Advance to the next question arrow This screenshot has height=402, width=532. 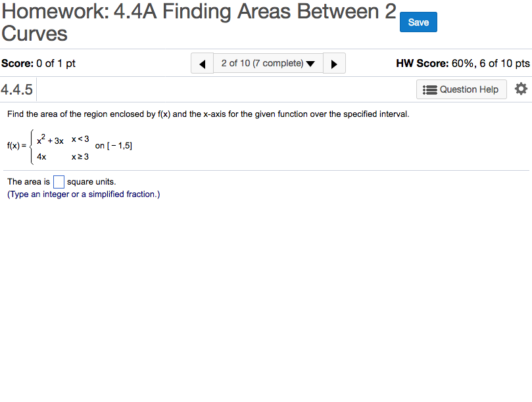click(x=334, y=64)
